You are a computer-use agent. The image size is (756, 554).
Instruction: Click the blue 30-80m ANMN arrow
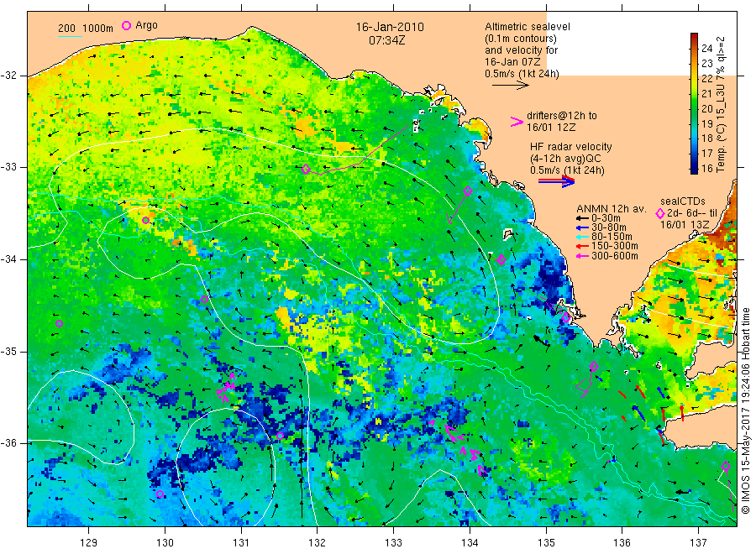click(x=582, y=227)
